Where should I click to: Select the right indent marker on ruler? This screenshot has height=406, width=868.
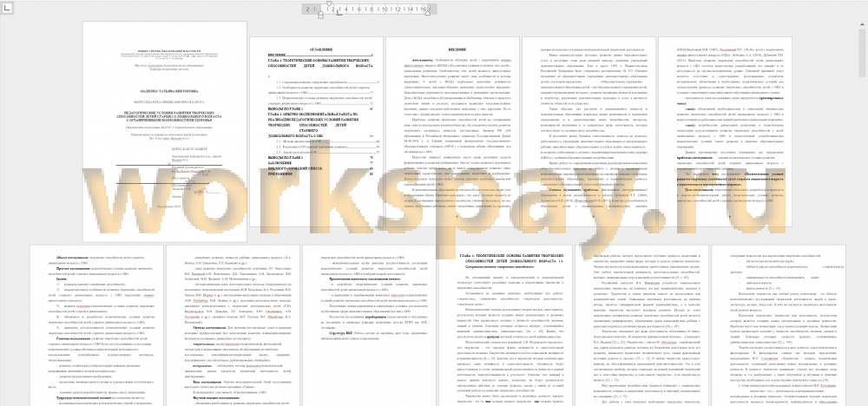pos(427,12)
